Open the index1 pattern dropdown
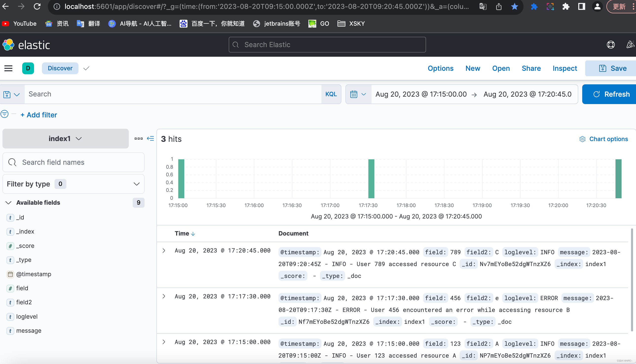This screenshot has width=636, height=364. point(66,139)
